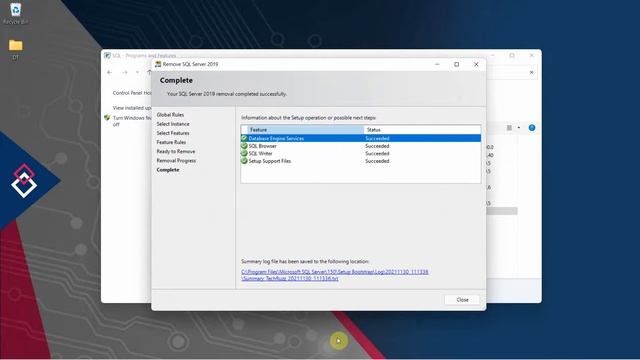Open the yellow folder on the desktop

coord(16,45)
